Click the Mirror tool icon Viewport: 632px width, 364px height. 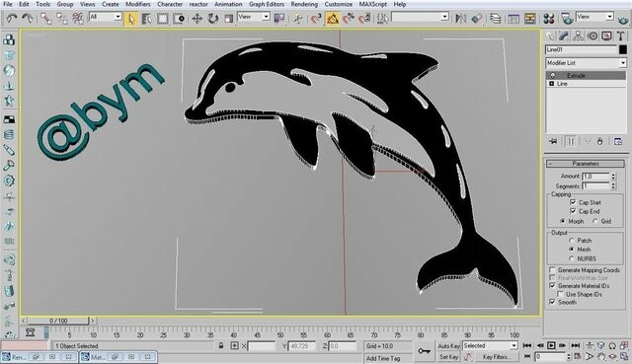(460, 18)
